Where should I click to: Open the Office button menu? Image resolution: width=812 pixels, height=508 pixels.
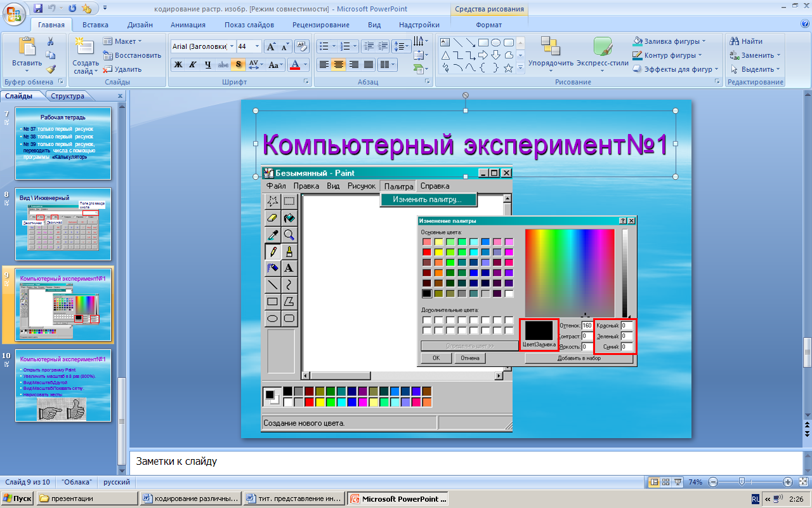pos(14,13)
